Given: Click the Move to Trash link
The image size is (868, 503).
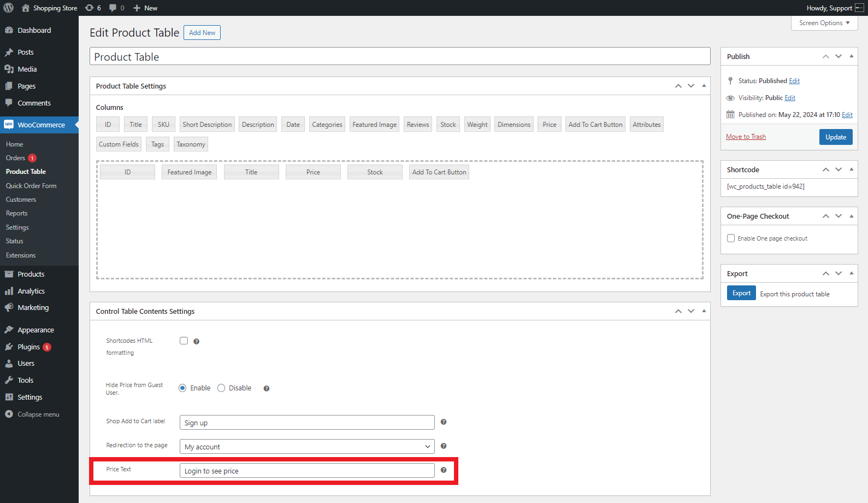Looking at the screenshot, I should pyautogui.click(x=746, y=137).
